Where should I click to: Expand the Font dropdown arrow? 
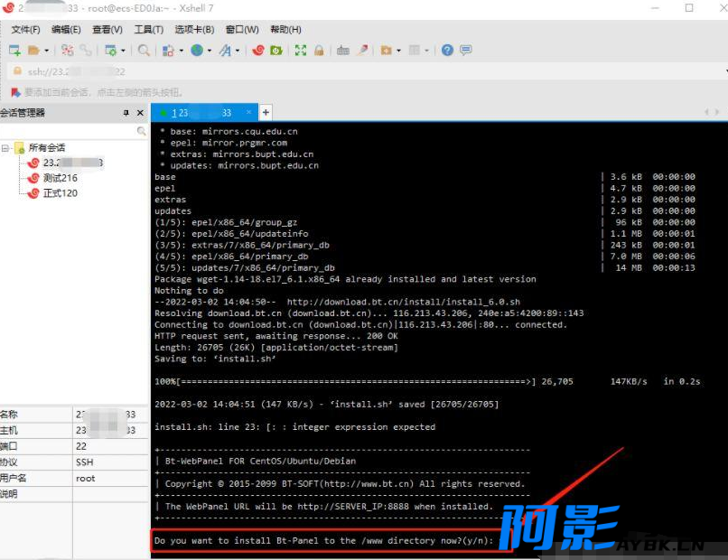(238, 51)
